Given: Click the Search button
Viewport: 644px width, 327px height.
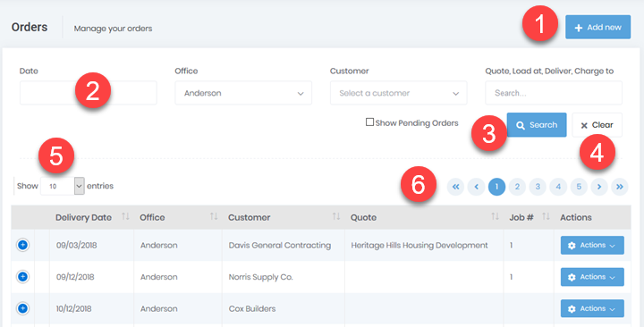Looking at the screenshot, I should click(x=537, y=125).
